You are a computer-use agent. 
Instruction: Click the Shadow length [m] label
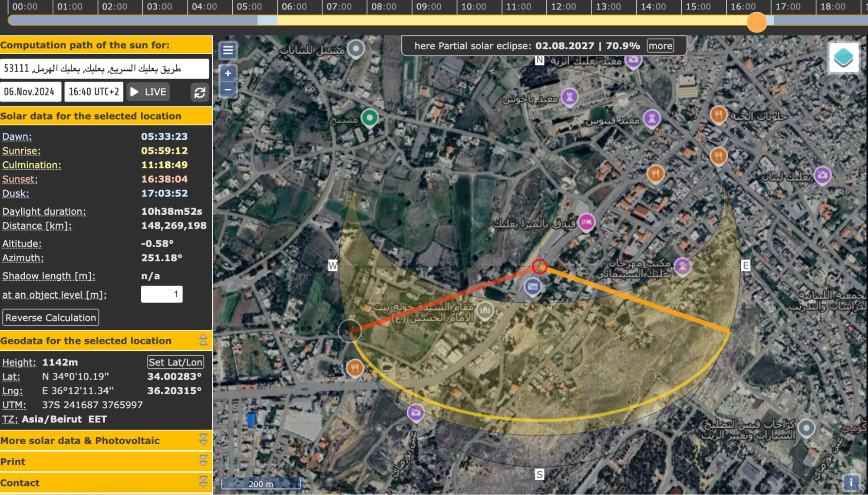point(49,276)
